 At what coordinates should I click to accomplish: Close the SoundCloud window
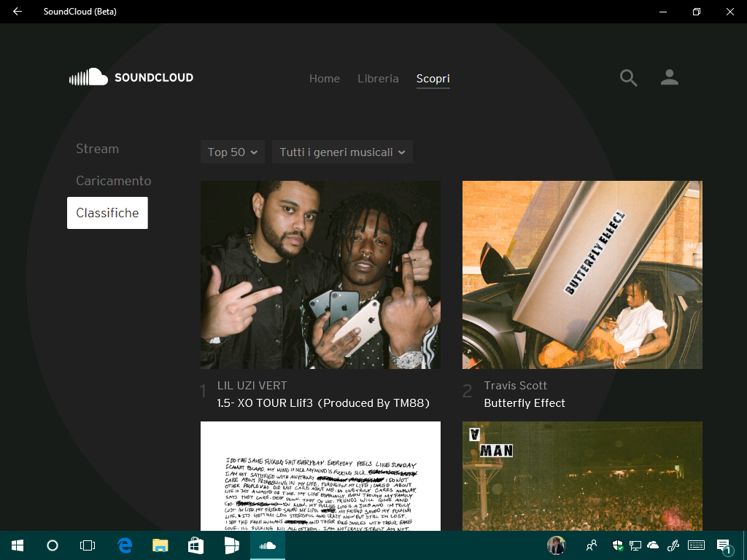click(x=729, y=12)
